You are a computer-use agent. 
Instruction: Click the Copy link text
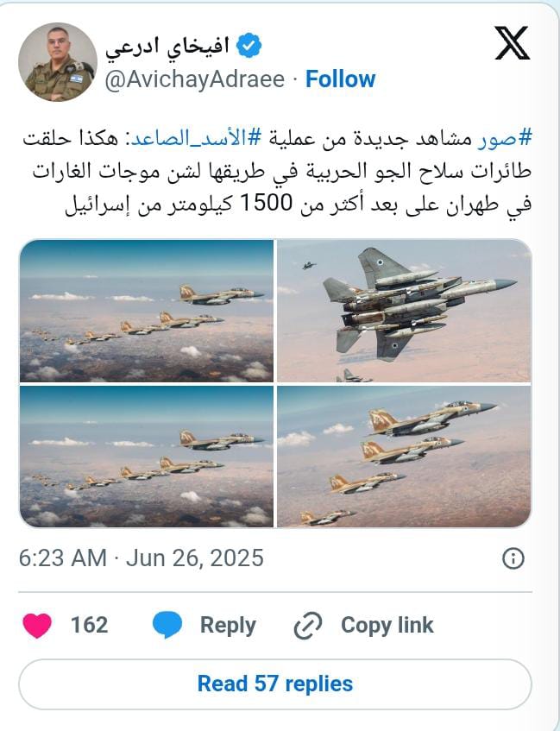pos(387,625)
